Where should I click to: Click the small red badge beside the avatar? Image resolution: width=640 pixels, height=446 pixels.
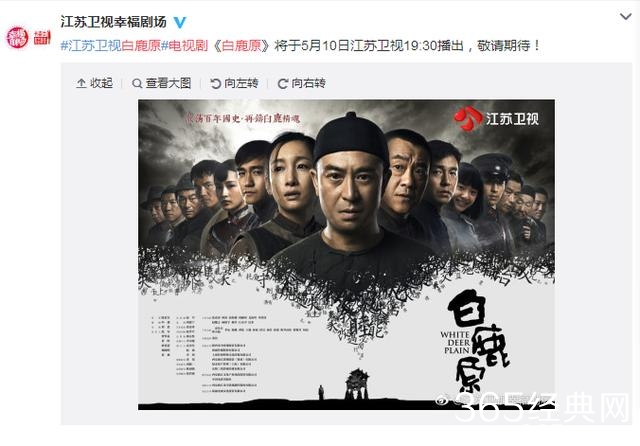coord(42,37)
